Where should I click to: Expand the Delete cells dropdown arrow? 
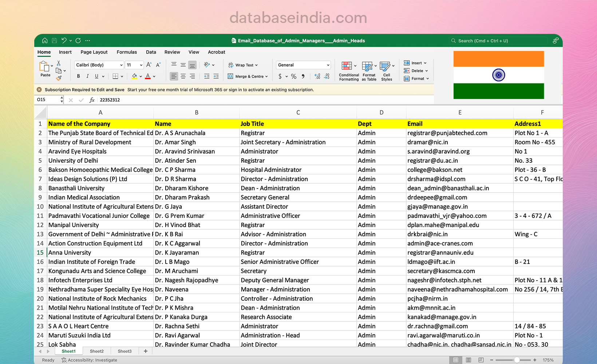(x=426, y=71)
